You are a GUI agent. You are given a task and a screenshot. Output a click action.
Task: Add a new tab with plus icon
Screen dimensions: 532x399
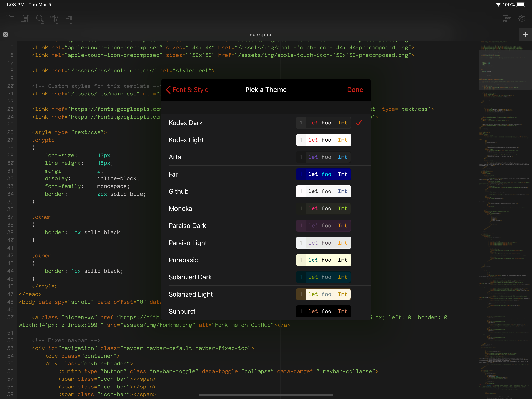coord(525,35)
